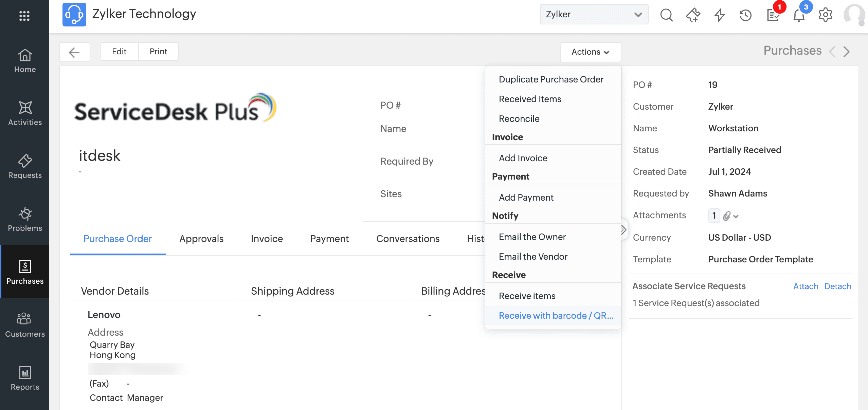Go to next purchase order

tap(847, 52)
